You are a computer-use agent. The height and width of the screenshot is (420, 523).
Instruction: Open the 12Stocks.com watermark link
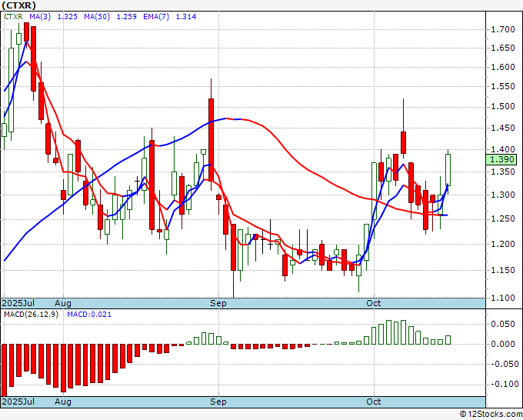click(491, 415)
